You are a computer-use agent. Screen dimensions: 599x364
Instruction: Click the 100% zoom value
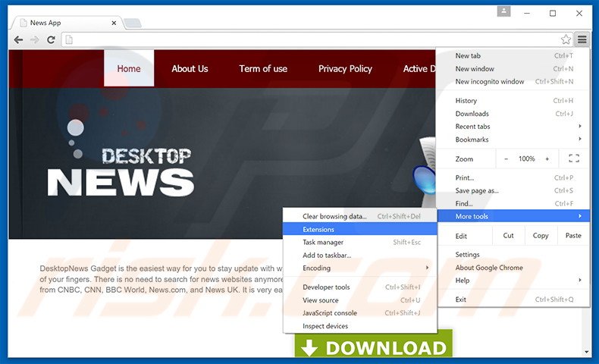[x=526, y=158]
